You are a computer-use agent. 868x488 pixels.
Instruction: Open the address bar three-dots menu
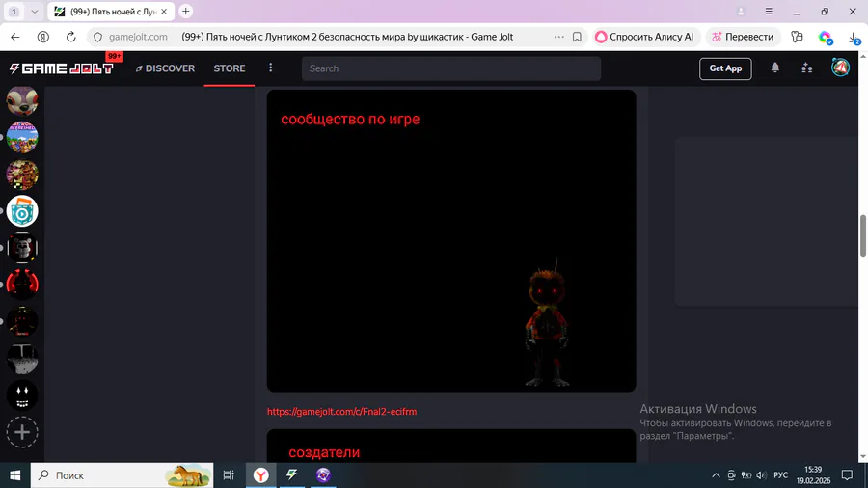(x=559, y=37)
